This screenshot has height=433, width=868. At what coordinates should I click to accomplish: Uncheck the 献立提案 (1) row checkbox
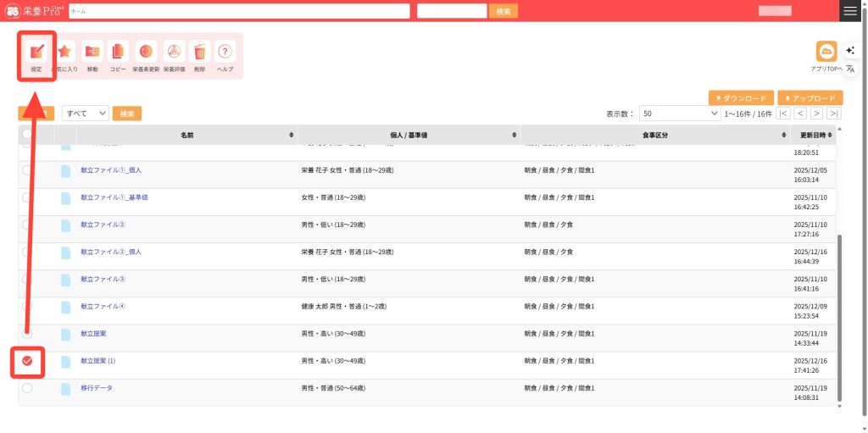coord(27,361)
